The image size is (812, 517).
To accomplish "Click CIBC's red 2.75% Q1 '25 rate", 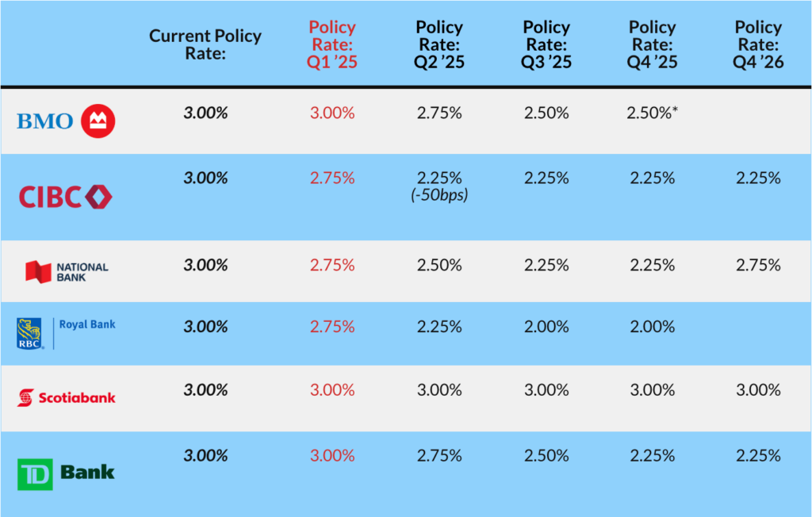I will (x=332, y=178).
